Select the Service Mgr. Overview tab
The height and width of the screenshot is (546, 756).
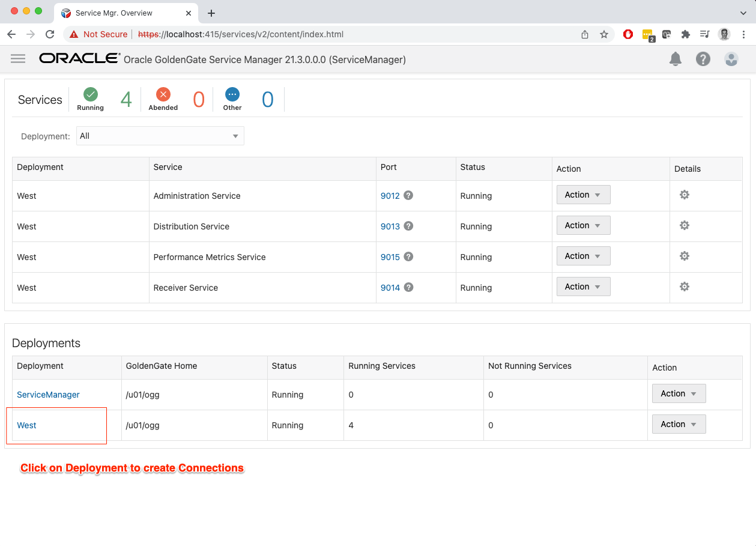click(120, 13)
